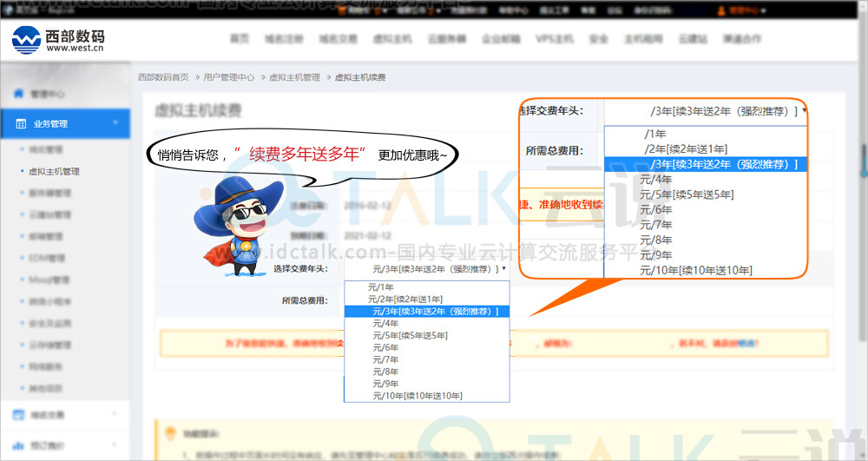This screenshot has height=461, width=868.
Task: Open 微信小程序 in sidebar
Action: coord(49,301)
